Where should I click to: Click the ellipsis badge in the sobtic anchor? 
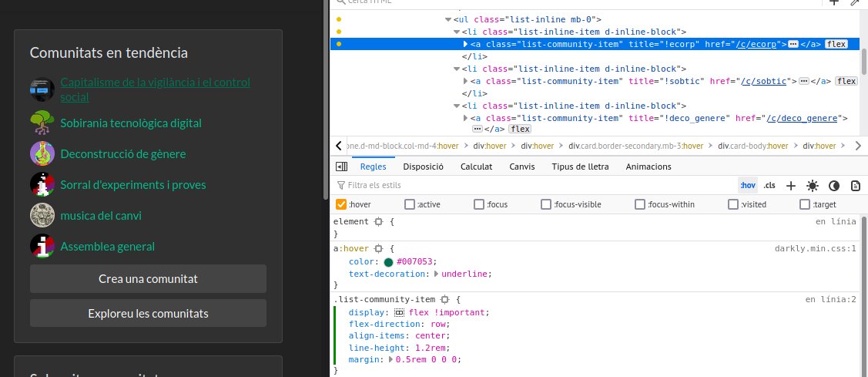804,82
